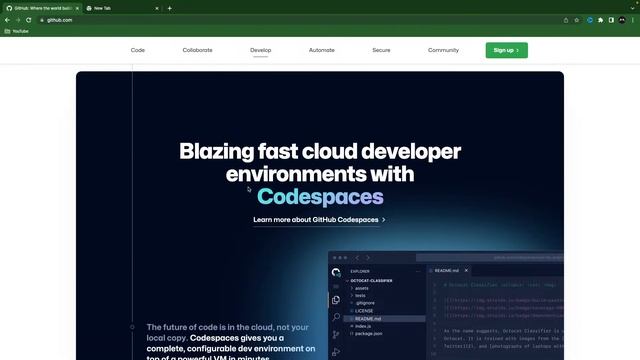Switch to the New Tab tab
Screen dimensions: 640x360
pos(122,8)
